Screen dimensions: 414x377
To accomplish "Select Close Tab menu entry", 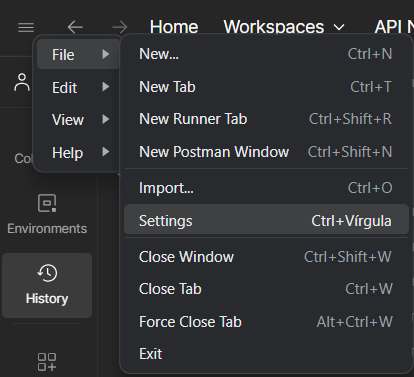I will [266, 289].
